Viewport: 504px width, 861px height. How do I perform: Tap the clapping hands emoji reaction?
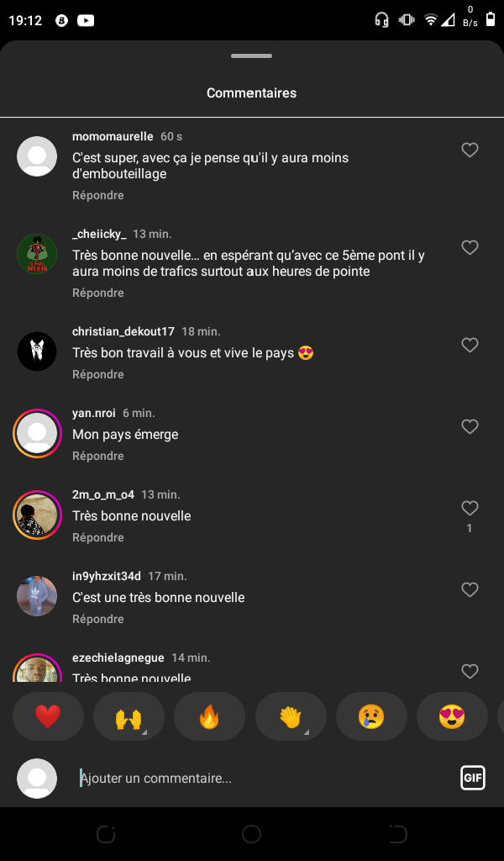point(291,716)
